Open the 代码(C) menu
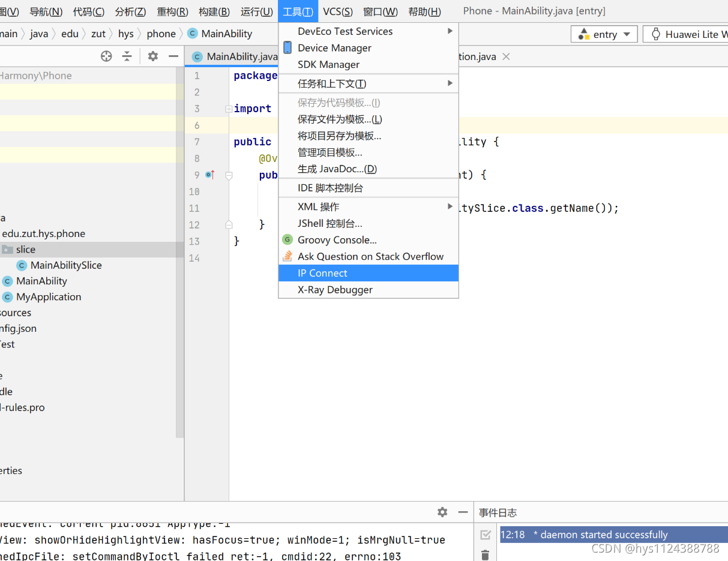 (89, 11)
